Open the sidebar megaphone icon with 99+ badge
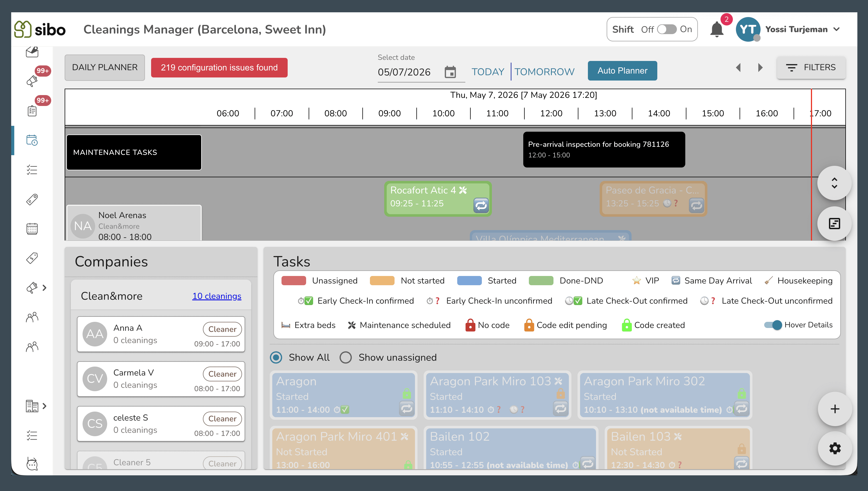The height and width of the screenshot is (491, 868). [x=32, y=81]
